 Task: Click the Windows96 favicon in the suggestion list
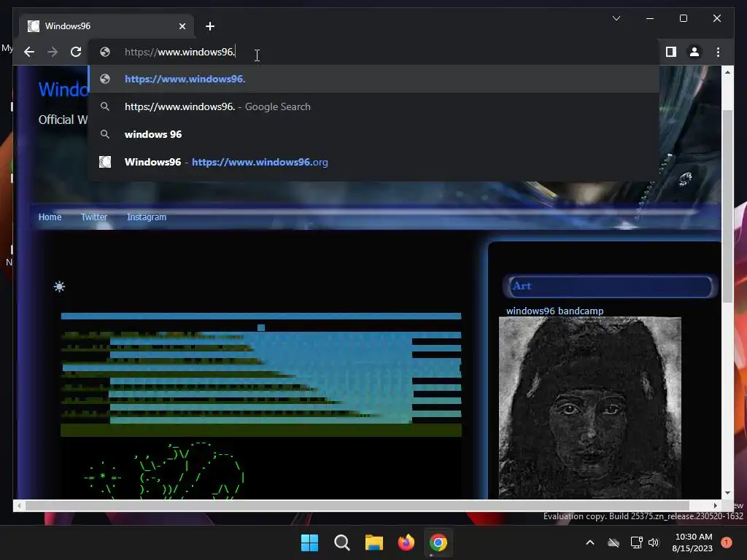(105, 162)
